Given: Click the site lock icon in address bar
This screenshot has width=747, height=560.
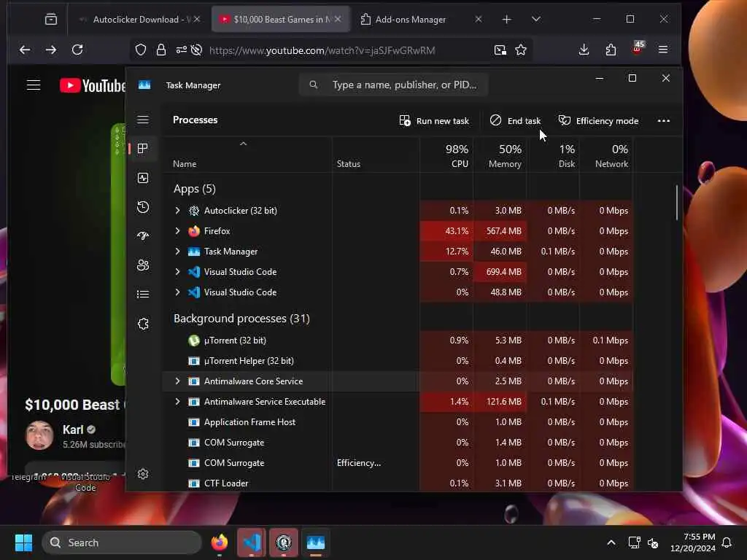Looking at the screenshot, I should click(161, 50).
